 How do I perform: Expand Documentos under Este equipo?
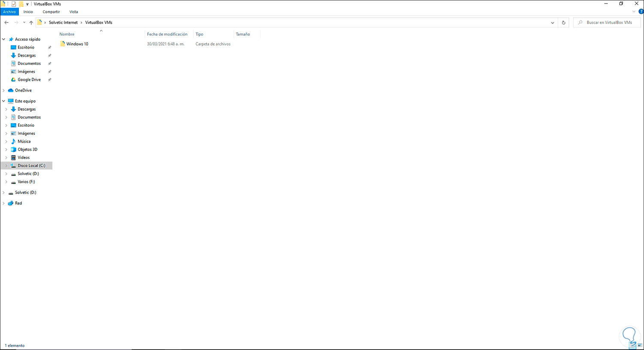6,117
